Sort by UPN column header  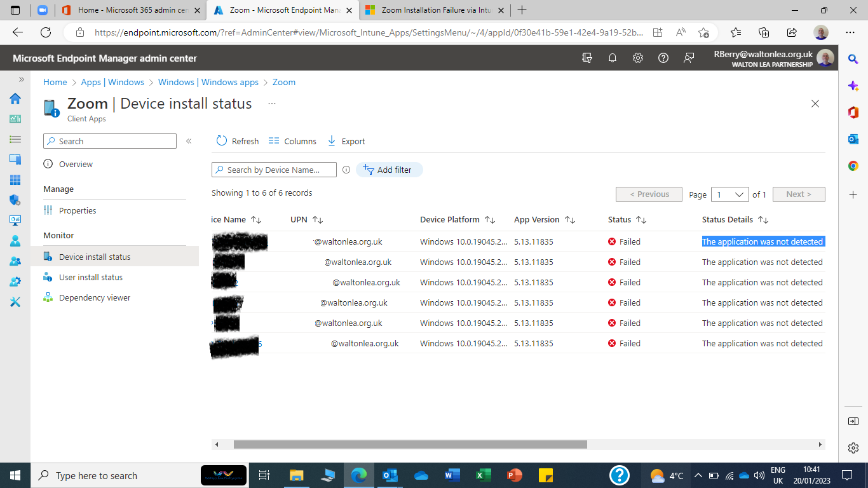[x=307, y=219]
